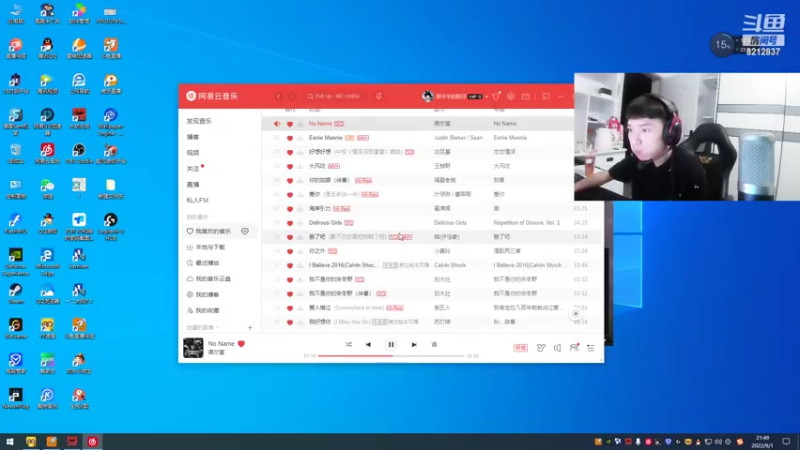Click the NetEase Cloud Music logo
Screen dimensions: 800x450
(x=212, y=96)
